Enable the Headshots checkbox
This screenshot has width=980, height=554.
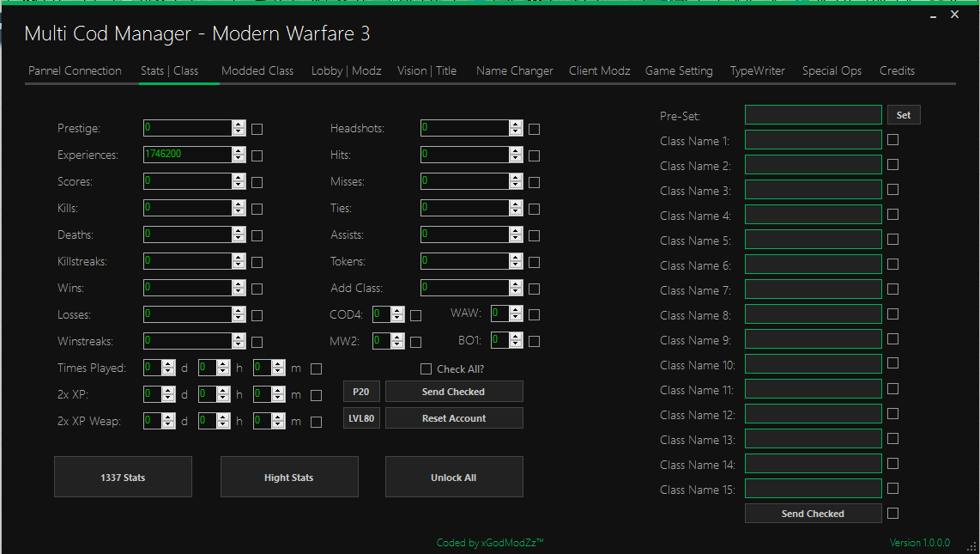(x=534, y=129)
